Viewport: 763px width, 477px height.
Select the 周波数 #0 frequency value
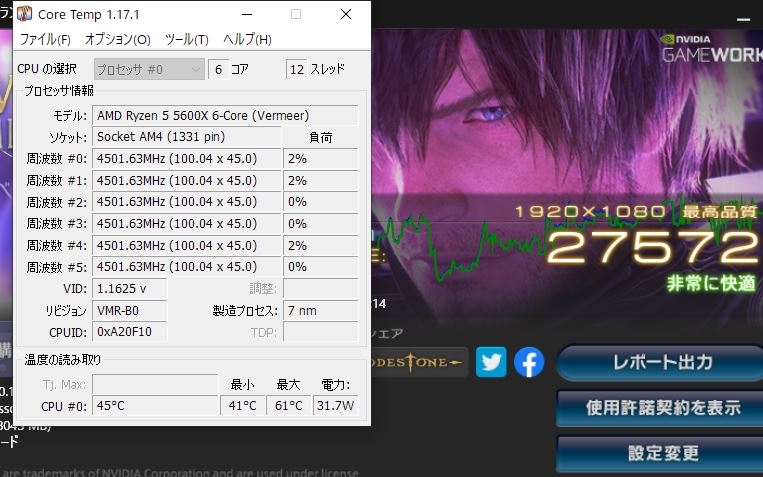186,159
